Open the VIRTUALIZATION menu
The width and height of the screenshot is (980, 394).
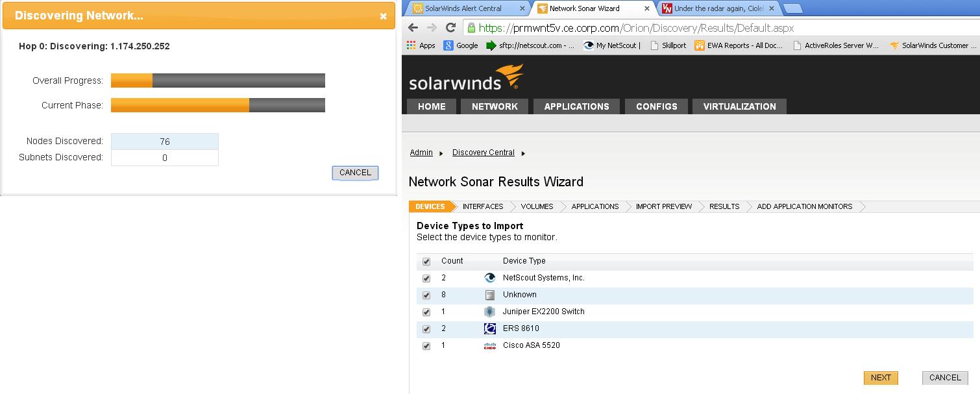(x=739, y=106)
